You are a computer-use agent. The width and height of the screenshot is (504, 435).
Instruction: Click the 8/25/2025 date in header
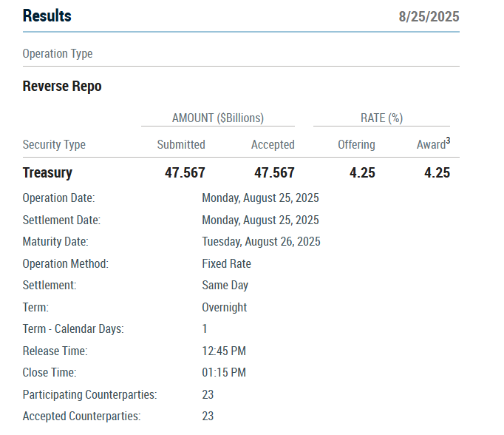coord(429,16)
